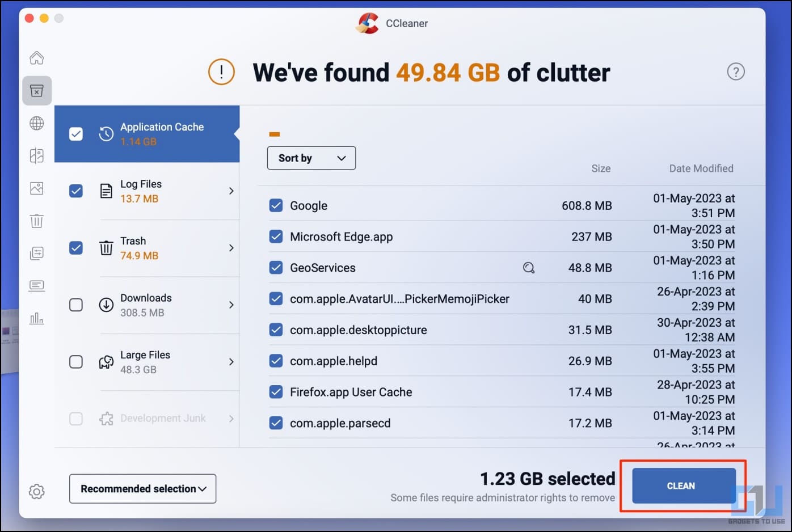
Task: Expand Large Files with its chevron
Action: click(x=231, y=362)
